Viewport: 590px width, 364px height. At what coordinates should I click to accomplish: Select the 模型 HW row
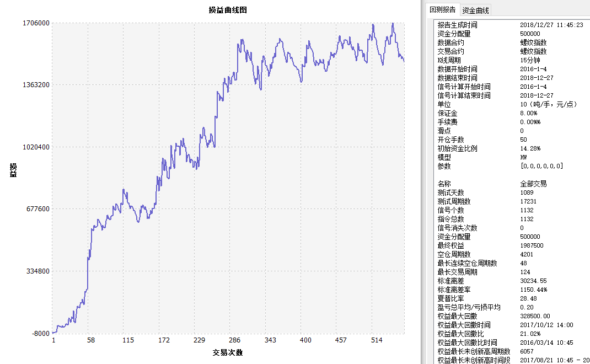click(x=444, y=157)
